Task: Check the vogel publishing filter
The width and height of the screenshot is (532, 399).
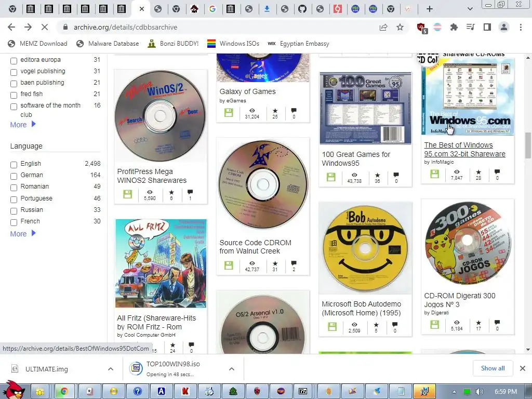Action: pyautogui.click(x=14, y=72)
